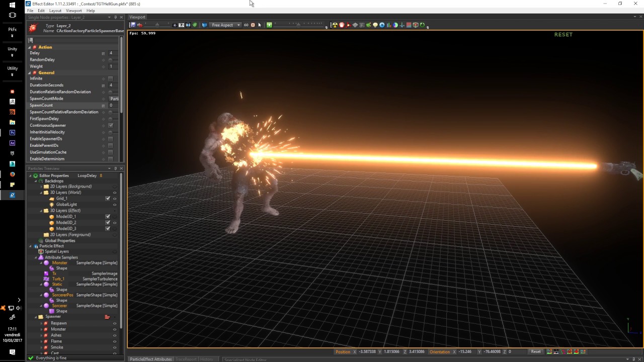Open the Free Aspect dropdown

point(225,25)
